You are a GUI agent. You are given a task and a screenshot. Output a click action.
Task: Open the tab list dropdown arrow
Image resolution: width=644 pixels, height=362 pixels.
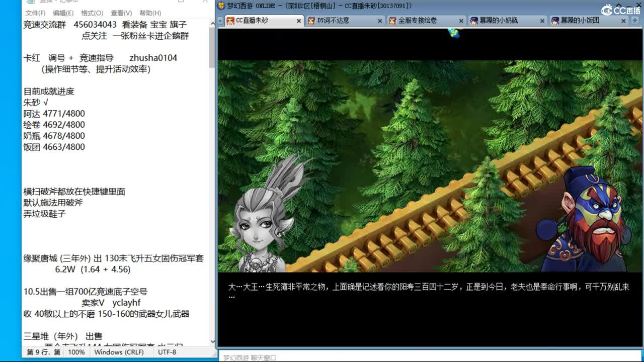(x=220, y=21)
